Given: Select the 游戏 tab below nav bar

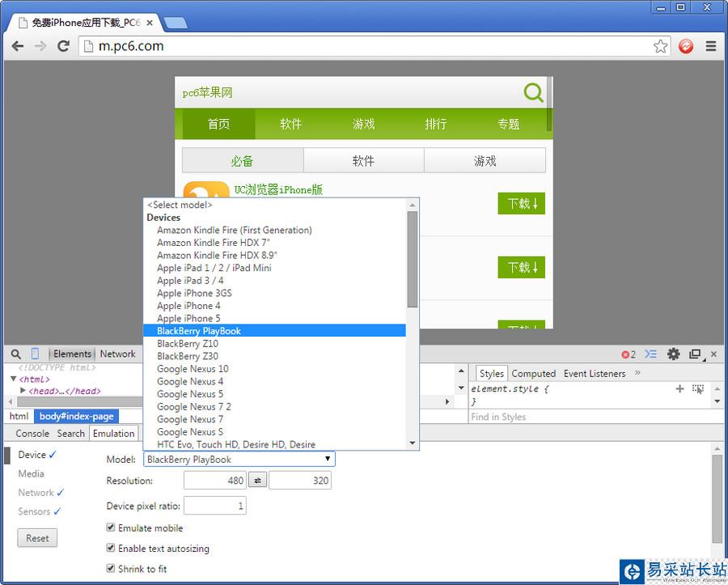Looking at the screenshot, I should 485,161.
